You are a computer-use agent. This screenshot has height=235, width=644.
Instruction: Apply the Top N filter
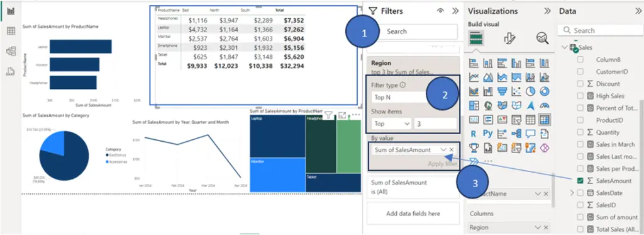click(442, 164)
